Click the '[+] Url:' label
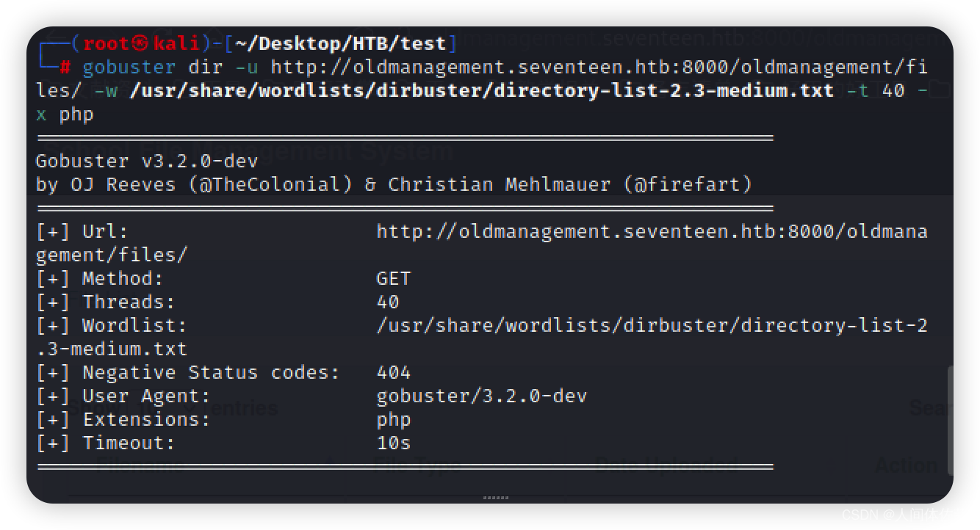 point(82,231)
